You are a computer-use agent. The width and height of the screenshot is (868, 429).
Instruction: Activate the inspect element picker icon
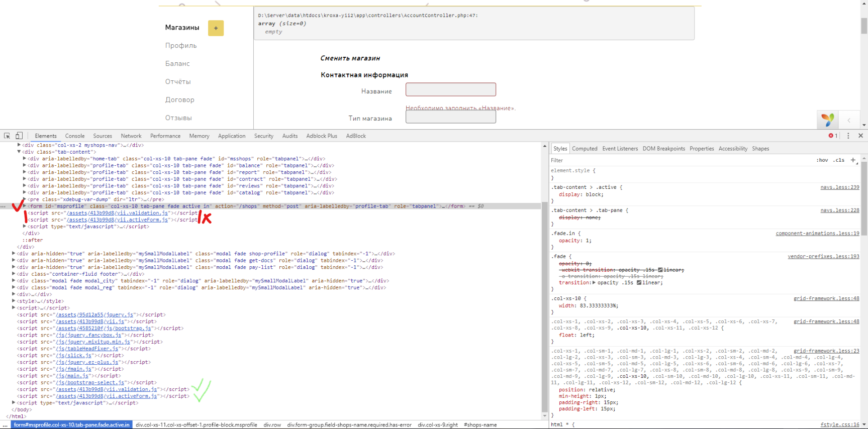point(7,136)
